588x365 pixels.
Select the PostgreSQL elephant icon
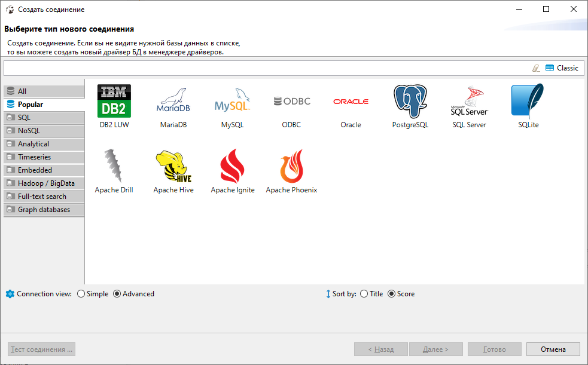click(x=410, y=102)
